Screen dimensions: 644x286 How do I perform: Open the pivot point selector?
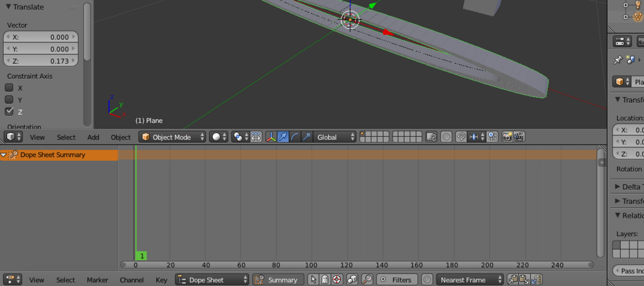point(240,137)
